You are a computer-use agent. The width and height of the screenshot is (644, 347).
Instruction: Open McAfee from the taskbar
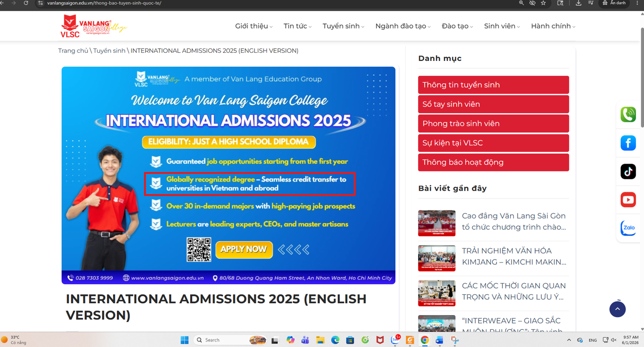[380, 340]
